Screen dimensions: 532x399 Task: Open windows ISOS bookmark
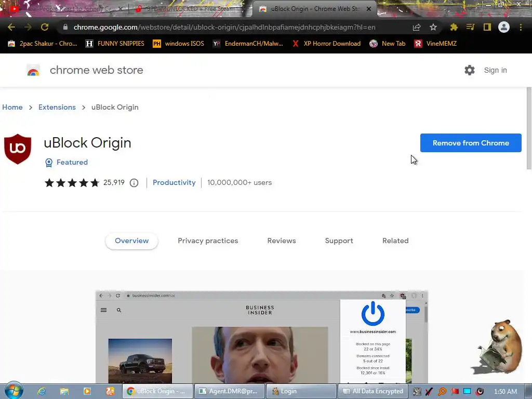pos(179,44)
